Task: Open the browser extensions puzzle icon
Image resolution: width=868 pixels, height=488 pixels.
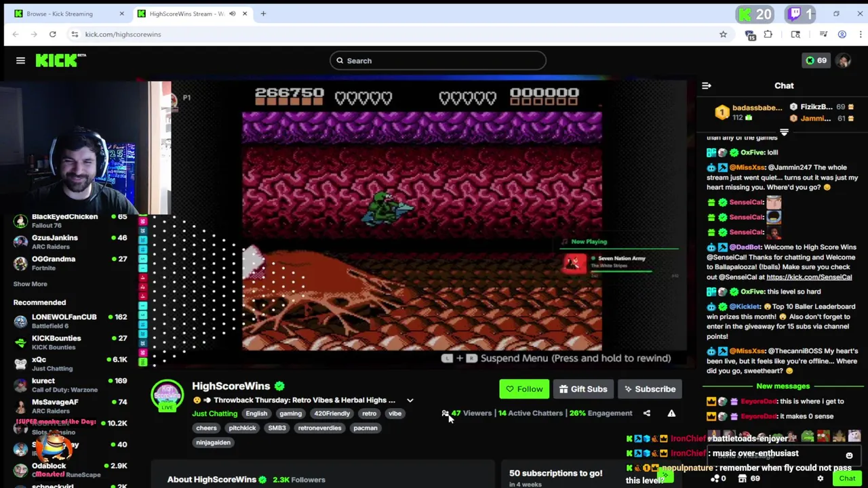Action: click(x=768, y=34)
